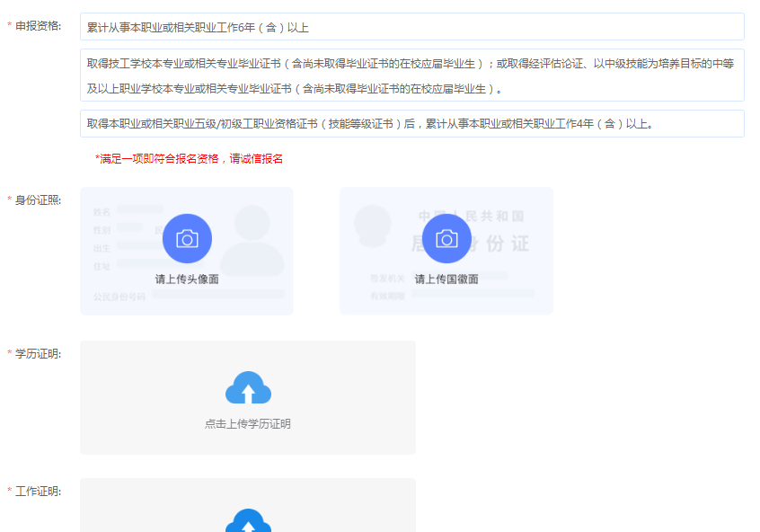Viewport: 760px width, 532px height.
Task: Choose the 五级/初级工 certificate plus 4年 qualification
Action: [x=411, y=124]
